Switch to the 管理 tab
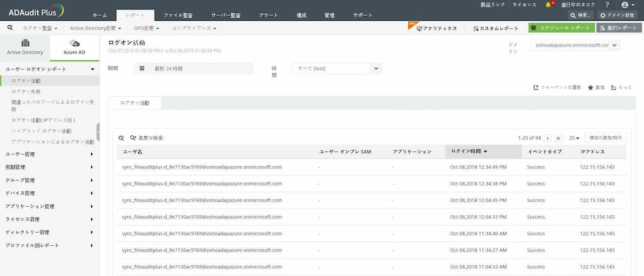This screenshot has height=276, width=644. coord(329,15)
